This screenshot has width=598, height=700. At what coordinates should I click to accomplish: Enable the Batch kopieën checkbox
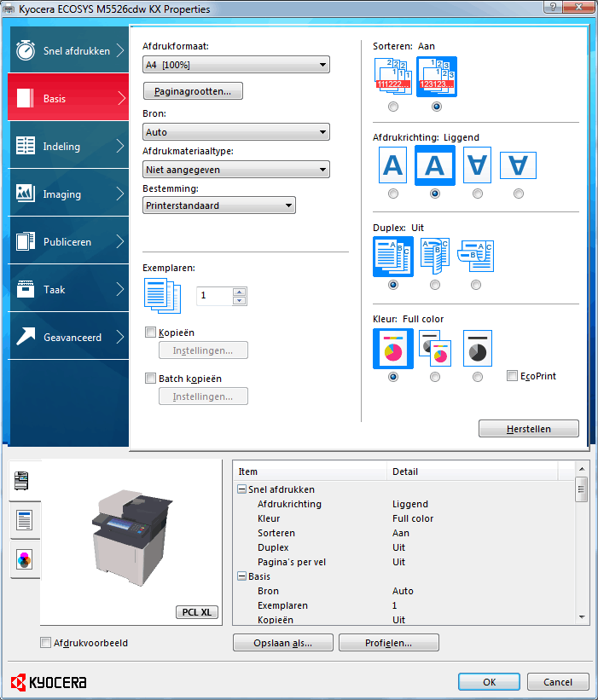[150, 378]
